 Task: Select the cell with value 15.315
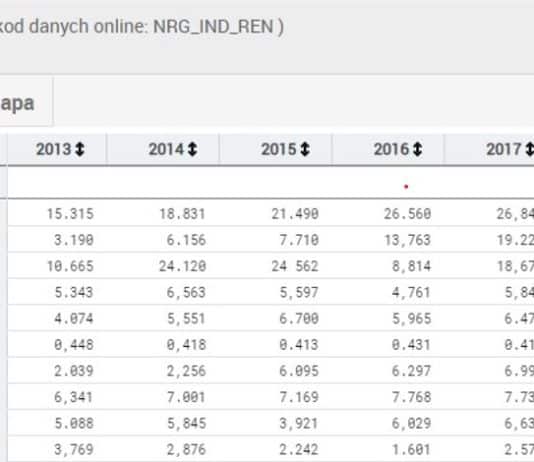coord(70,214)
